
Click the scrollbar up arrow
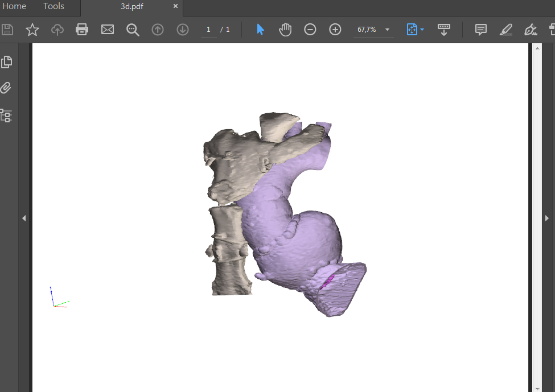(537, 48)
